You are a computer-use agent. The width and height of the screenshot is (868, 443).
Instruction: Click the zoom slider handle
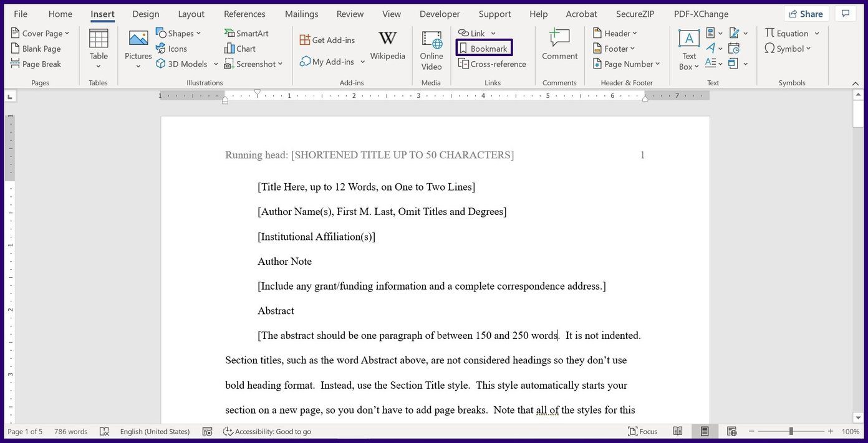791,431
